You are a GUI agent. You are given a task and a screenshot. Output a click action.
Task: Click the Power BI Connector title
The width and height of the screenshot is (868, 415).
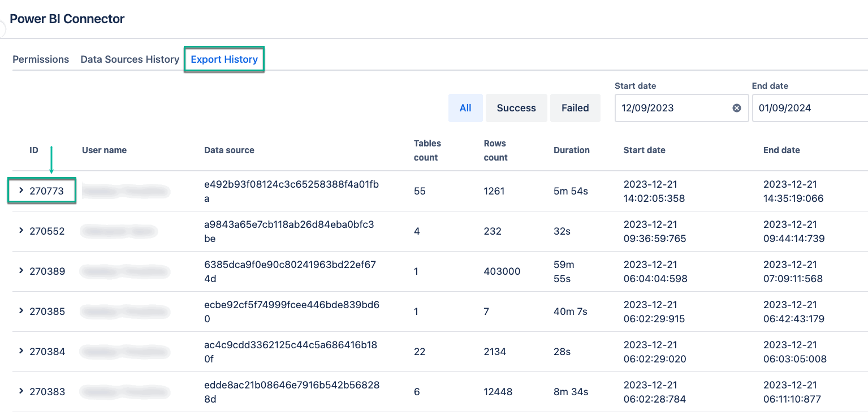click(67, 19)
